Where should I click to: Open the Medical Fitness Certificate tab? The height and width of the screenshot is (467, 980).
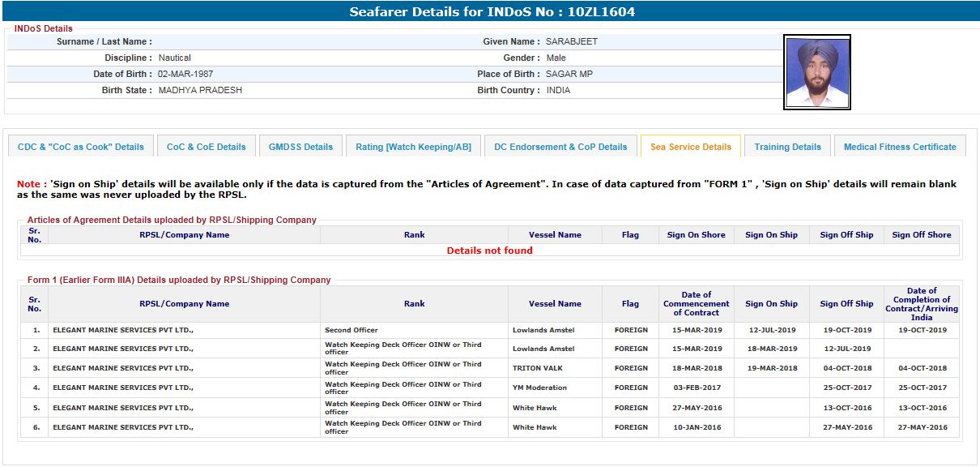point(900,147)
